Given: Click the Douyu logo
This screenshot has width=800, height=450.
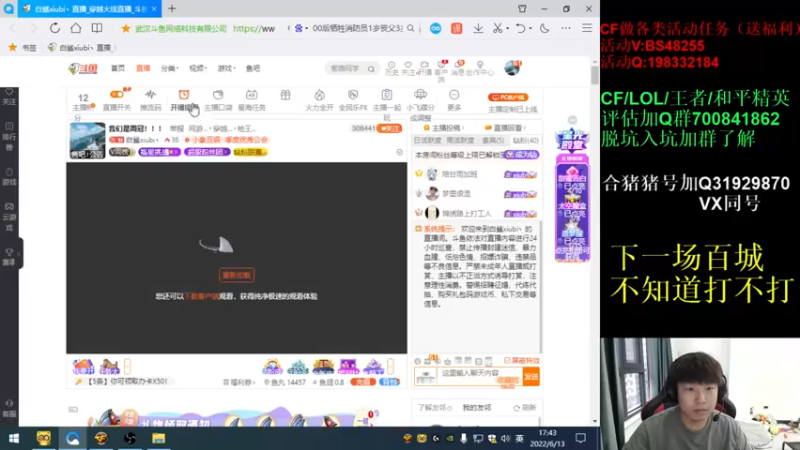Looking at the screenshot, I should (83, 68).
